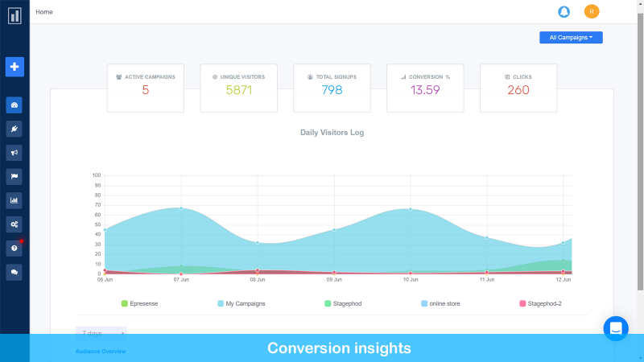Open the megaphone campaigns icon
The width and height of the screenshot is (644, 362).
[14, 153]
